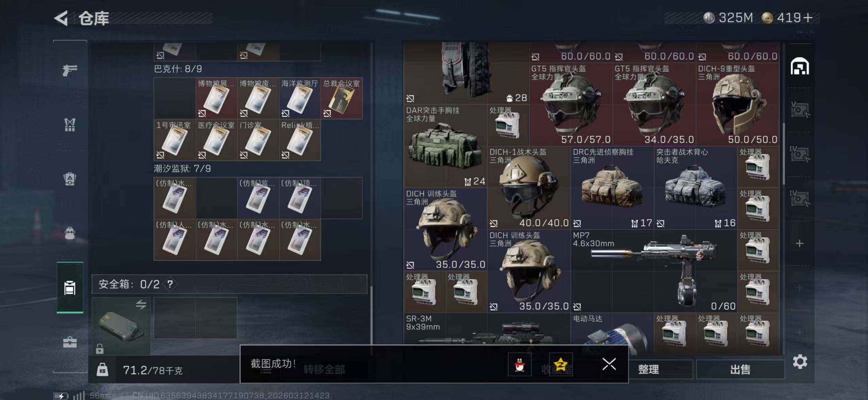Click the stash inventory scrollbar
This screenshot has width=868, height=400.
tap(784, 154)
